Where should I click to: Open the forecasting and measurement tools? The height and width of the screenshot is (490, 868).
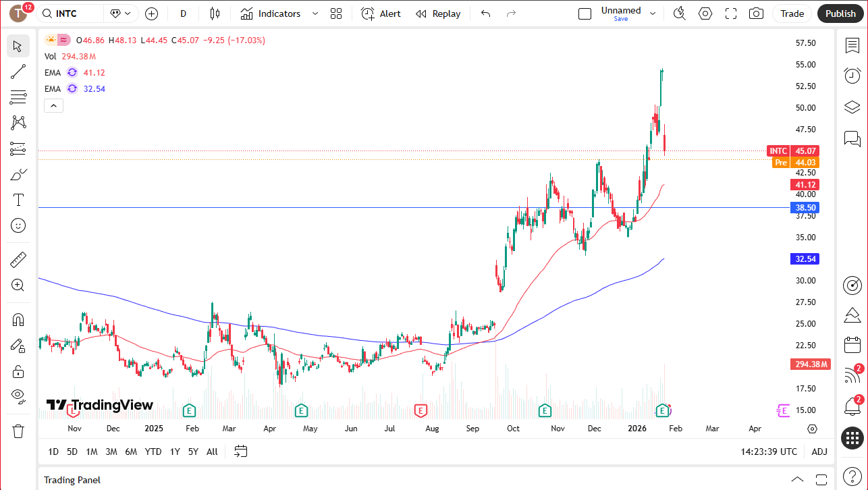tap(18, 148)
